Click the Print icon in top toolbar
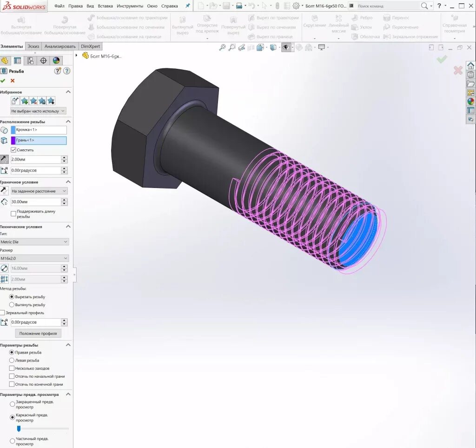Image resolution: width=476 pixels, height=448 pixels. (239, 6)
